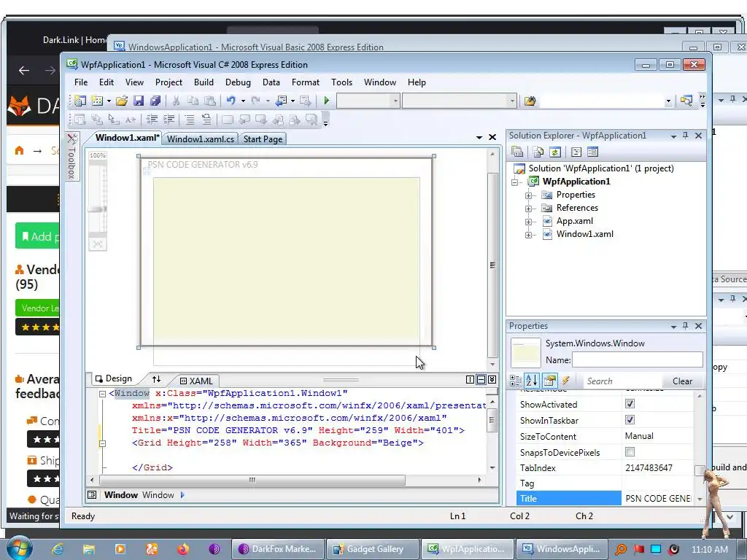Expand the App.xaml node
The image size is (747, 560).
(x=528, y=222)
